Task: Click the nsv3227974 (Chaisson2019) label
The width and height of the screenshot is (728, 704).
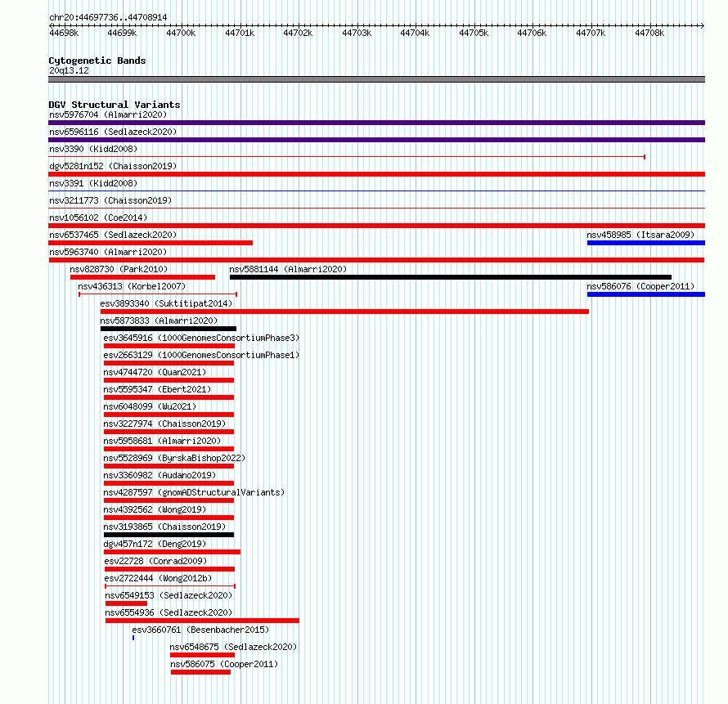Action: (164, 424)
